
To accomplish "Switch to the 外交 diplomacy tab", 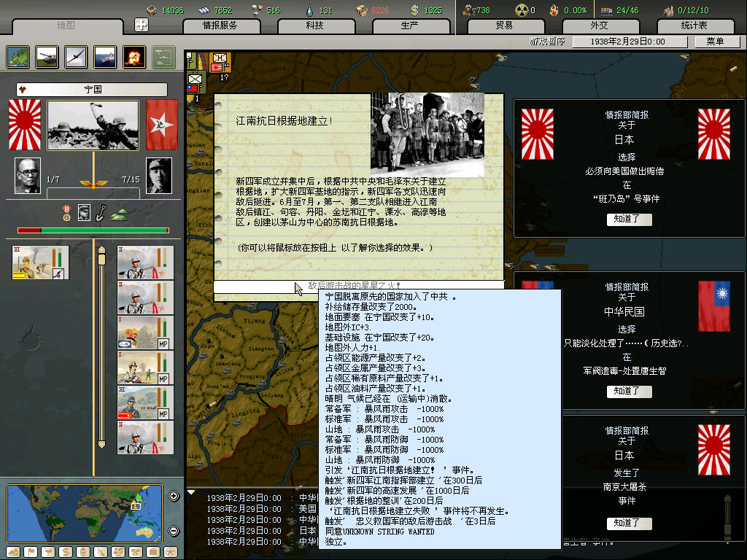I will [x=598, y=26].
